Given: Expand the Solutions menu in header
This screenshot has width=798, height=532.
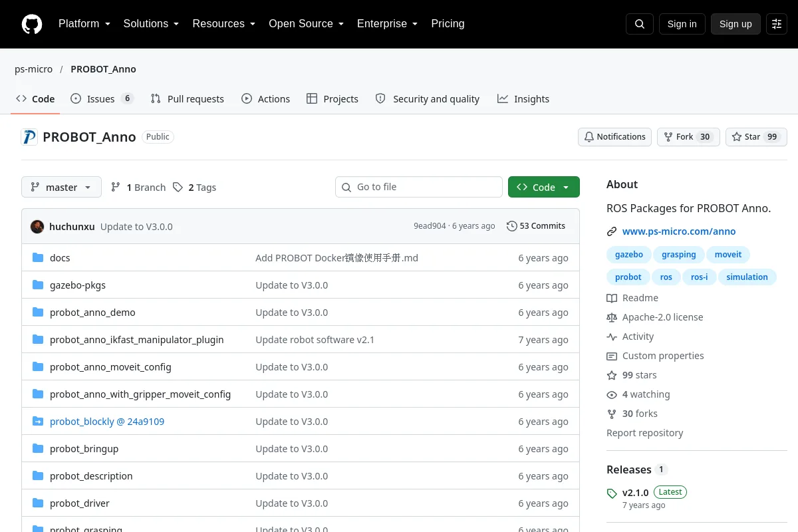Looking at the screenshot, I should pyautogui.click(x=152, y=24).
